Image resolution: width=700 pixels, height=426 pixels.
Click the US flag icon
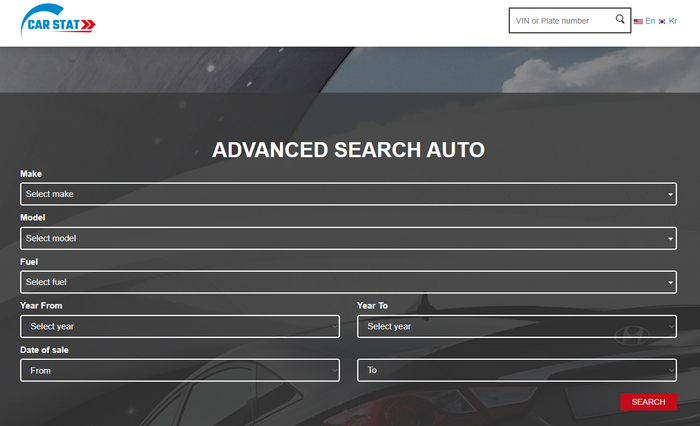(x=638, y=21)
